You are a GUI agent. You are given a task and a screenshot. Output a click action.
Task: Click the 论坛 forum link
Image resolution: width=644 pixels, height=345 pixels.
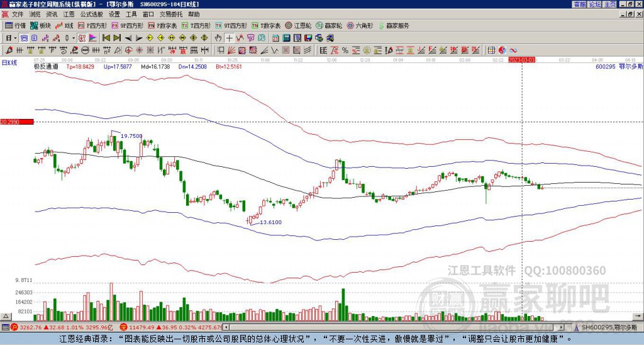coord(595,4)
